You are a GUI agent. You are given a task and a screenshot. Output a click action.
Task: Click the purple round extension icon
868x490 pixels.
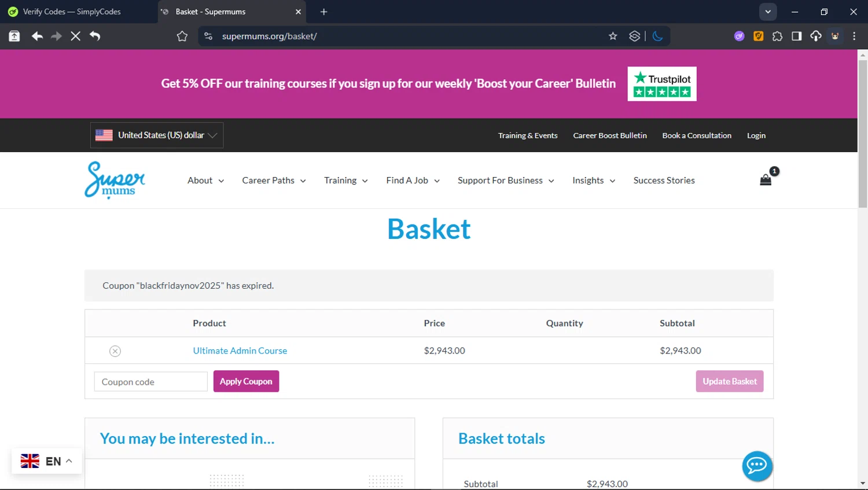pyautogui.click(x=739, y=36)
